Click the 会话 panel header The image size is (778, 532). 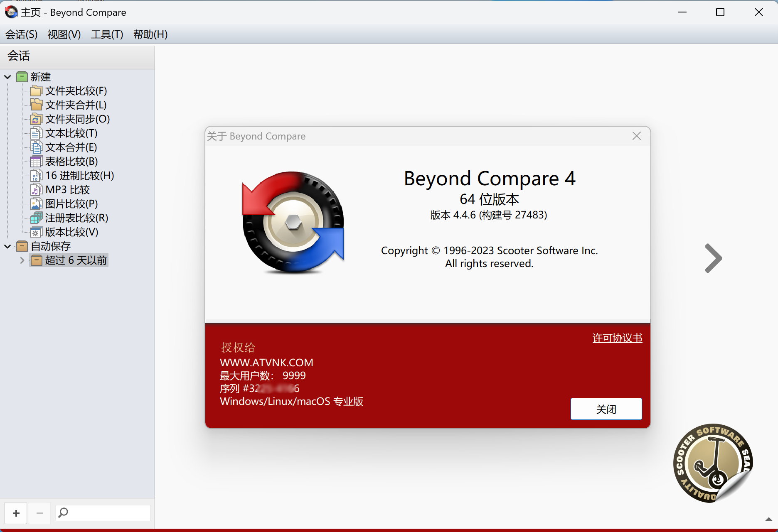pos(19,56)
